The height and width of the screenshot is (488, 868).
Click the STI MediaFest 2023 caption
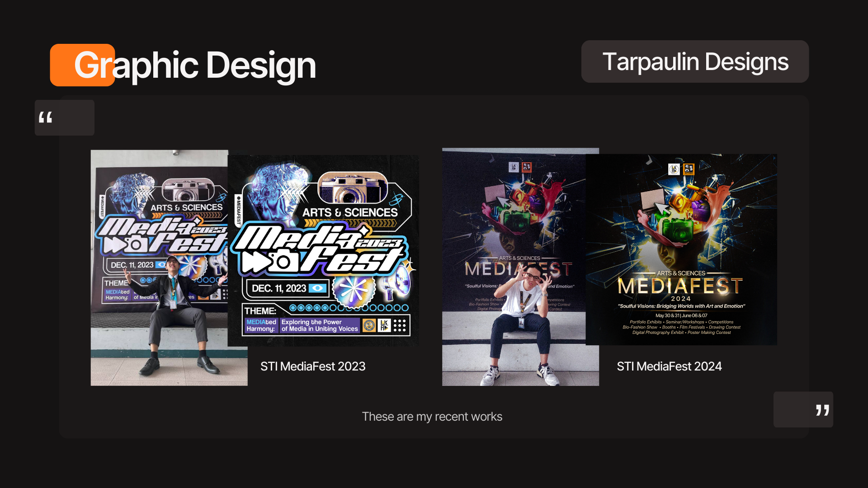pyautogui.click(x=313, y=366)
